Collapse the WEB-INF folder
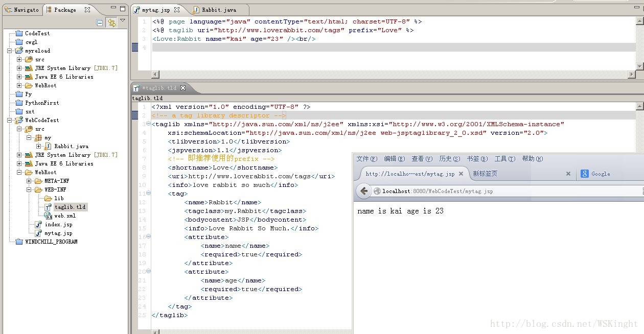 29,189
